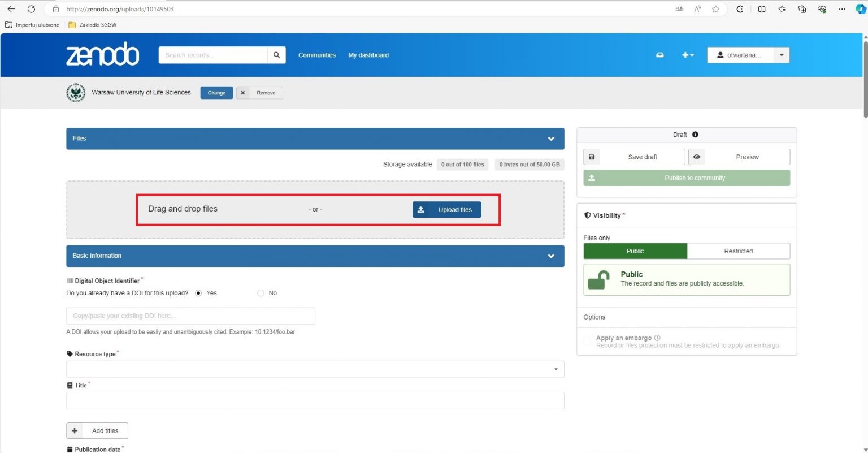Click the Save draft button
The image size is (868, 453).
tap(634, 157)
